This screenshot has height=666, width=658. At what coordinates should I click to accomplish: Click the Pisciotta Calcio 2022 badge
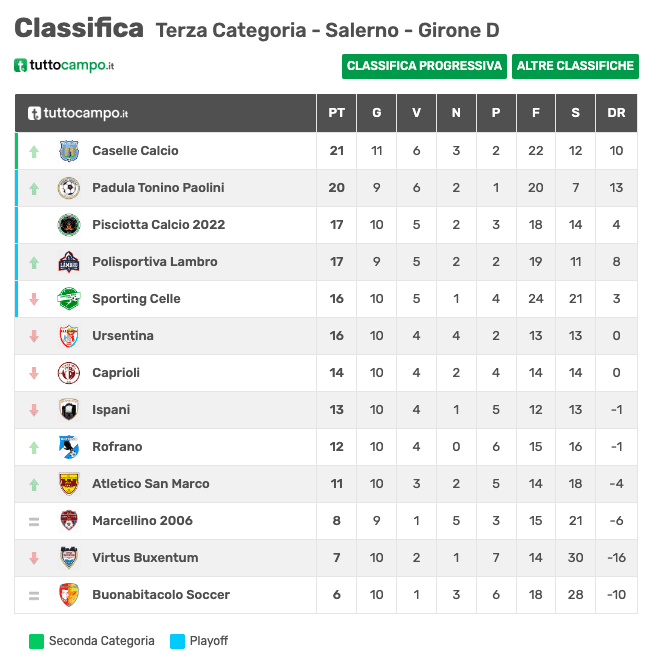coord(69,225)
